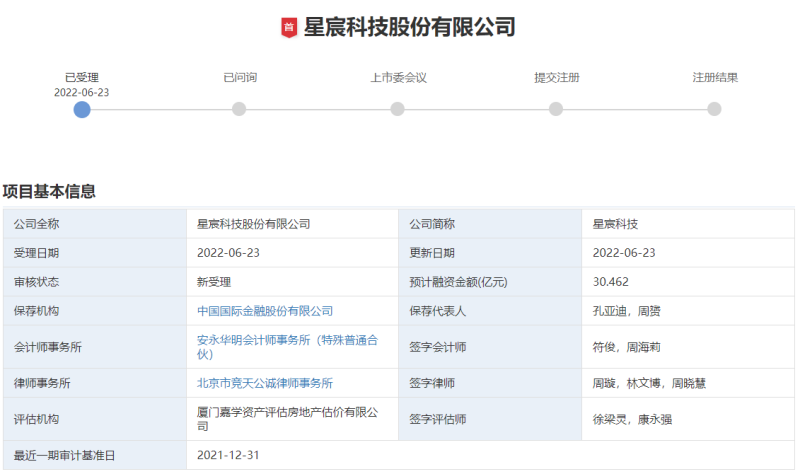Select the 符俊，周海莉 accountants value
Image resolution: width=800 pixels, height=474 pixels.
[x=627, y=347]
